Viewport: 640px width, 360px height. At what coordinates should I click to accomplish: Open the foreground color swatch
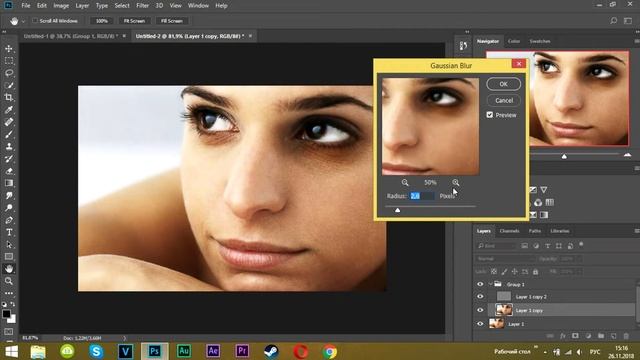tap(6, 314)
